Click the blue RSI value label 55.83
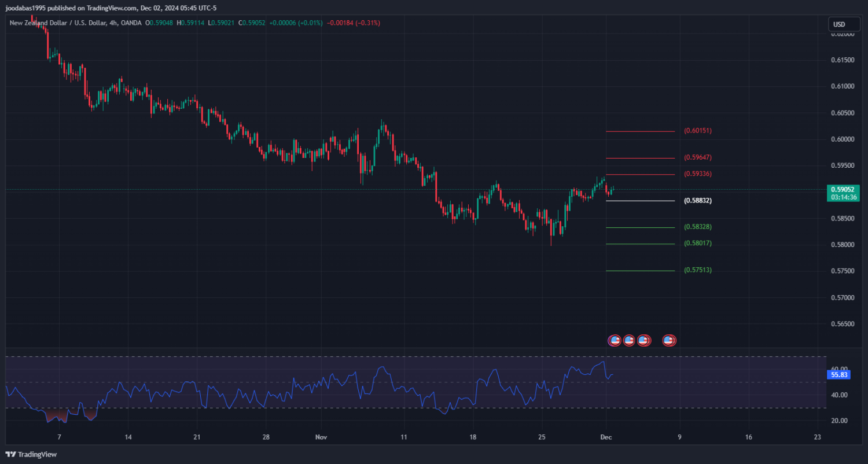The height and width of the screenshot is (464, 868). 839,375
